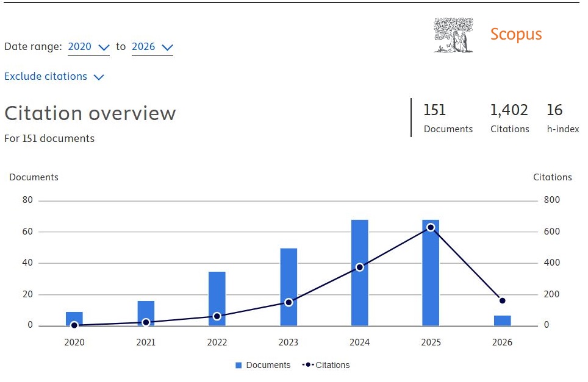The image size is (588, 382).
Task: Click the 2023 citations data point
Action: click(289, 302)
